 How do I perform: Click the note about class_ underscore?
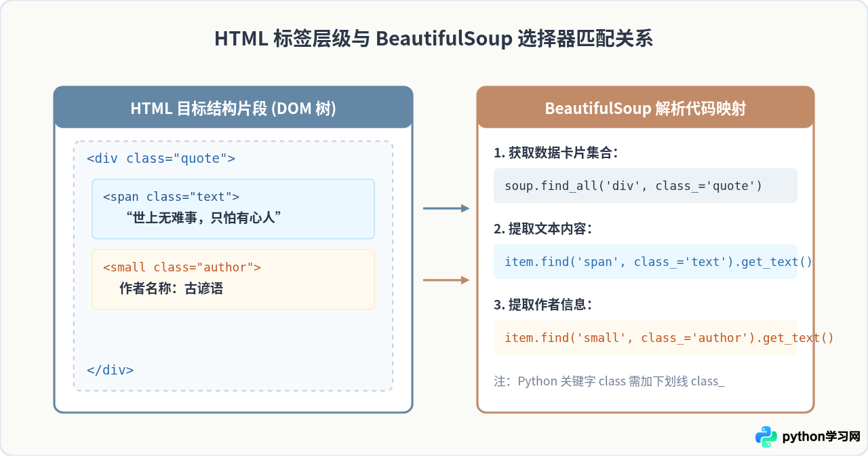609,381
